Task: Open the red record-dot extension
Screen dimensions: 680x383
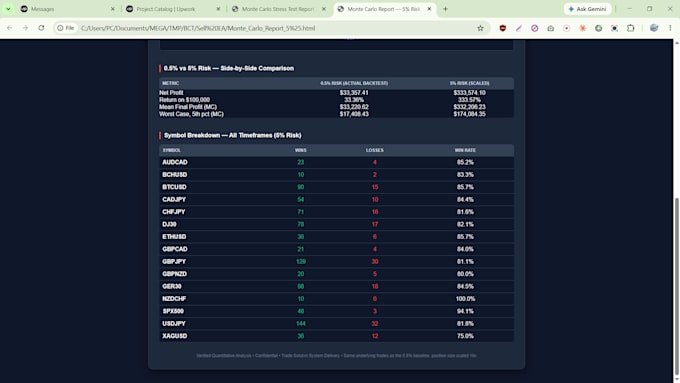Action: click(x=566, y=28)
